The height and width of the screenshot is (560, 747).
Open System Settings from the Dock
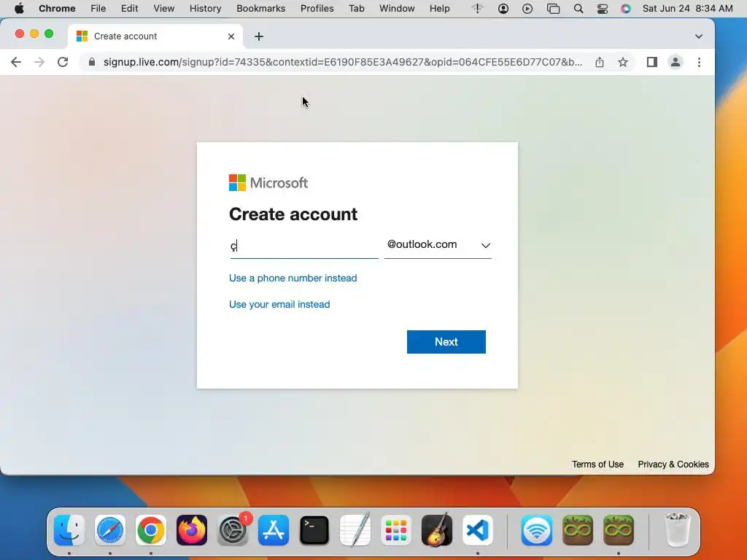[x=233, y=530]
